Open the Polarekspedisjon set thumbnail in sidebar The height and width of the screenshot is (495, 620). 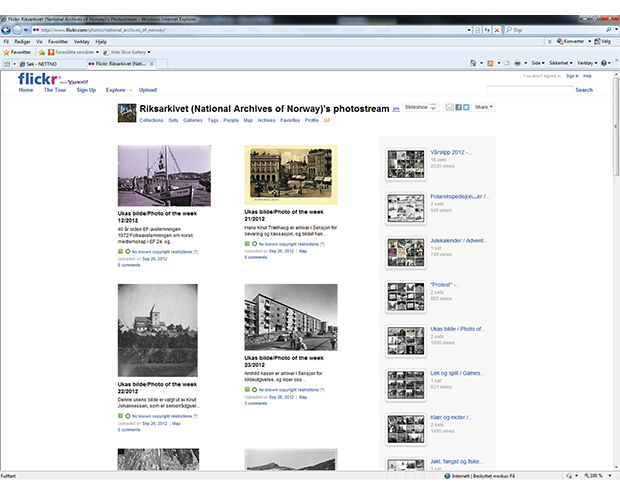pyautogui.click(x=405, y=207)
